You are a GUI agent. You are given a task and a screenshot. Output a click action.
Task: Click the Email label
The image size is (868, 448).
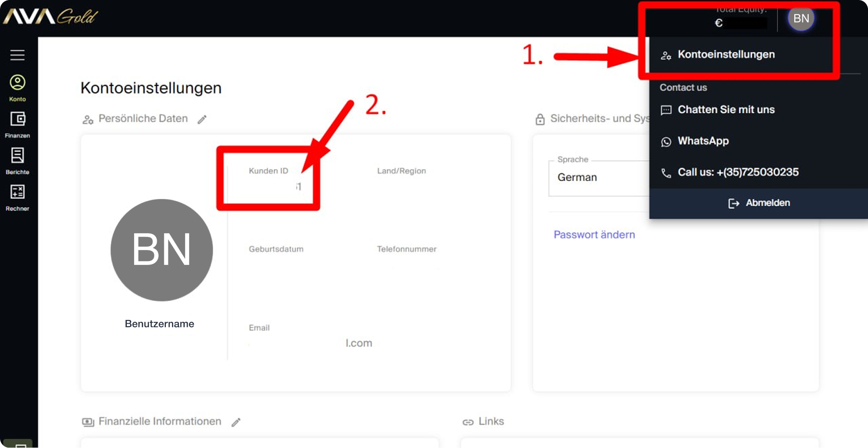pos(259,328)
